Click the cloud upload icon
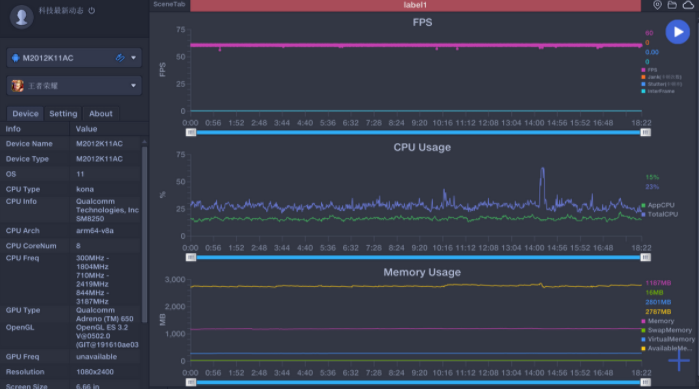699x389 pixels. click(x=688, y=5)
